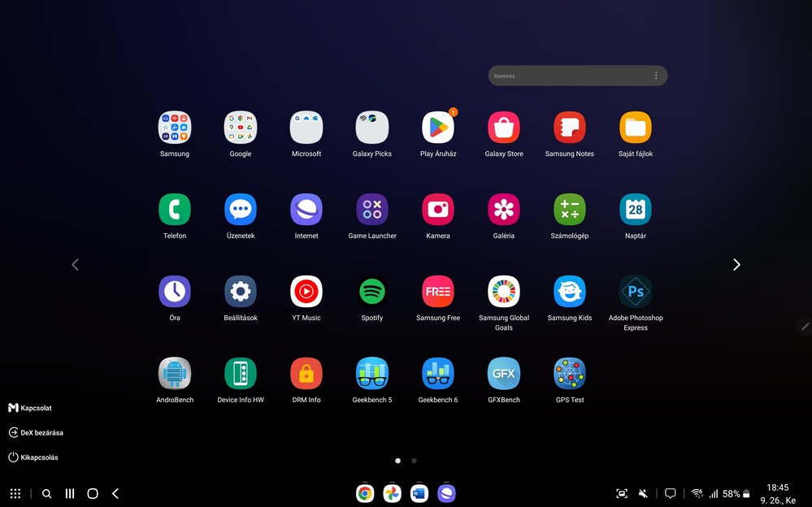Screen dimensions: 812x507
Task: Open GPS Test app
Action: [x=570, y=374]
